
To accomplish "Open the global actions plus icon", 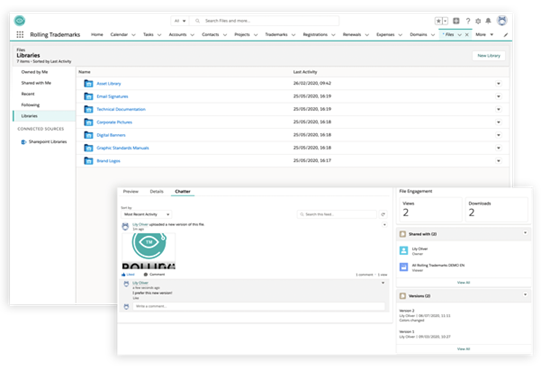I will pos(456,21).
